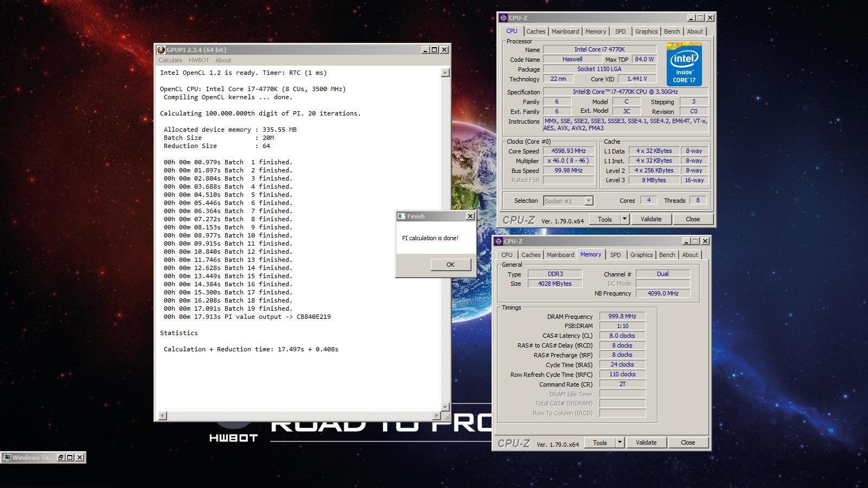Close the CPU-Z Memory window with the X

(705, 241)
